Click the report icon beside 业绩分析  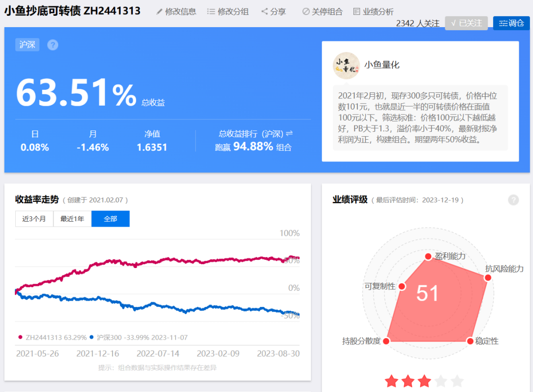[357, 11]
